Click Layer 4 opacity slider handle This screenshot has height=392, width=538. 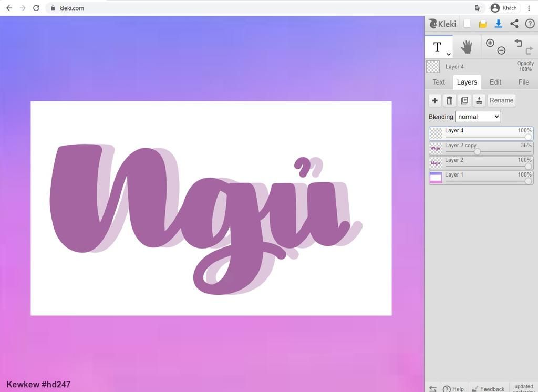529,137
